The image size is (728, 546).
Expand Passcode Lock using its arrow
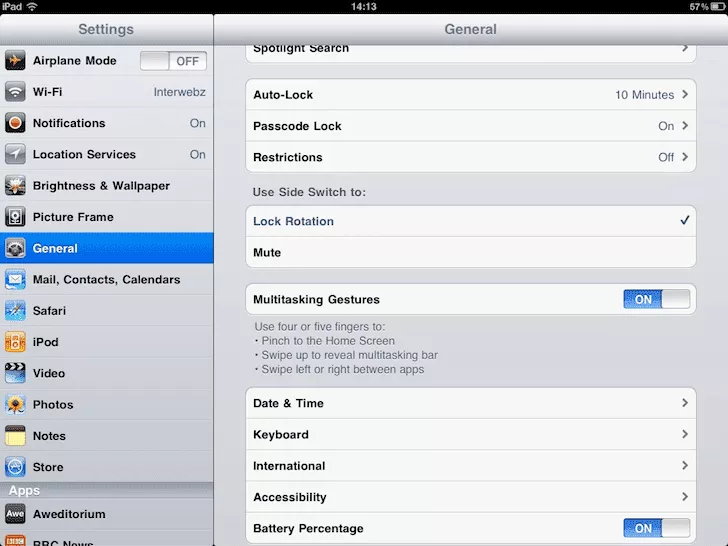pyautogui.click(x=685, y=126)
